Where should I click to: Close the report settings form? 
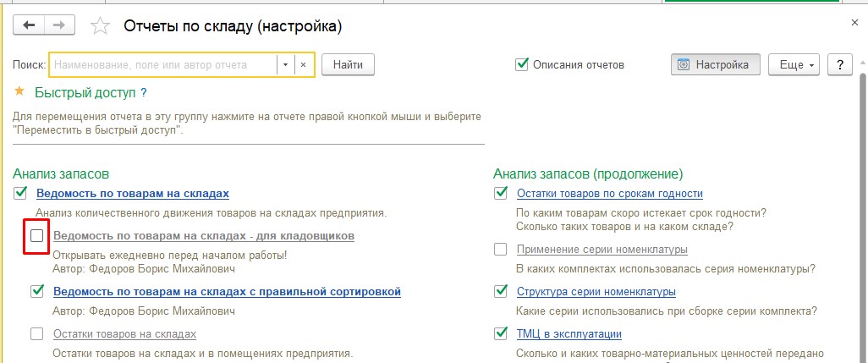tap(853, 25)
